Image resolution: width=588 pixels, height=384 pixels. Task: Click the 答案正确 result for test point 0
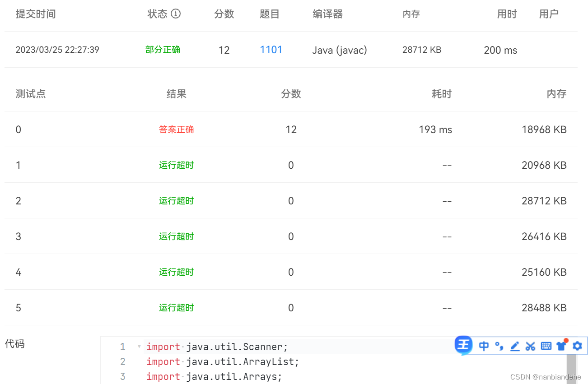[176, 129]
